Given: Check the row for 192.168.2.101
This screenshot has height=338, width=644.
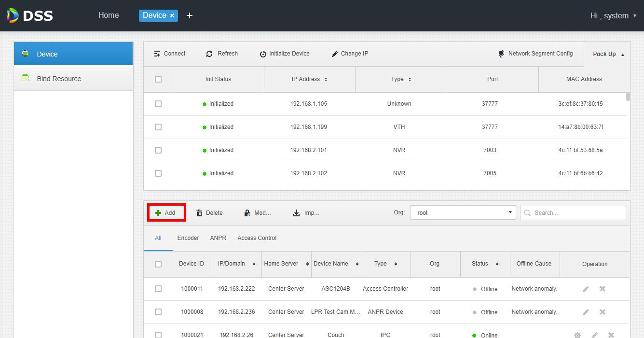Looking at the screenshot, I should point(158,150).
